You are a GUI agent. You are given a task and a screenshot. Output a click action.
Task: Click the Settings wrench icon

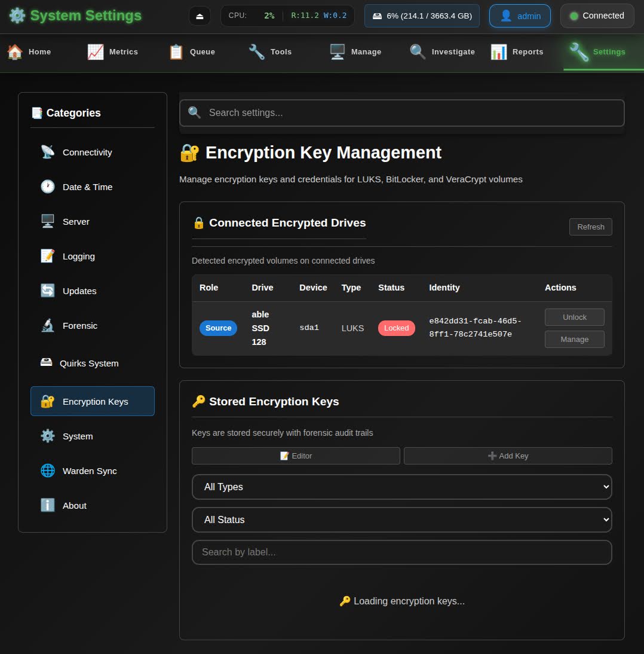(x=579, y=52)
